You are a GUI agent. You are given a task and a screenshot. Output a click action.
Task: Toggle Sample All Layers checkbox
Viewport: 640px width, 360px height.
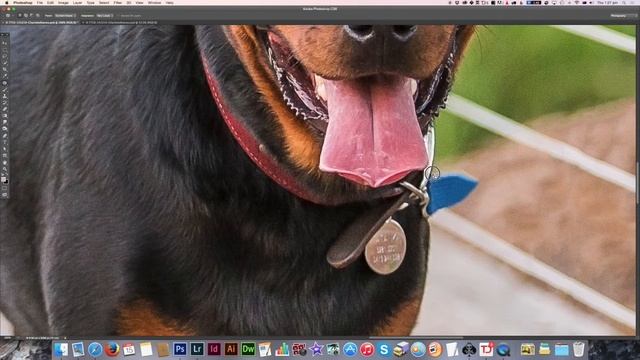pyautogui.click(x=131, y=16)
